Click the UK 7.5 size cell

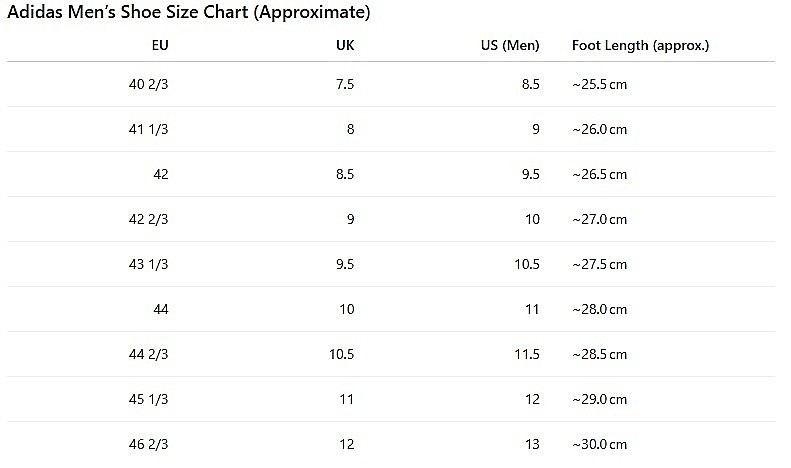click(x=345, y=84)
